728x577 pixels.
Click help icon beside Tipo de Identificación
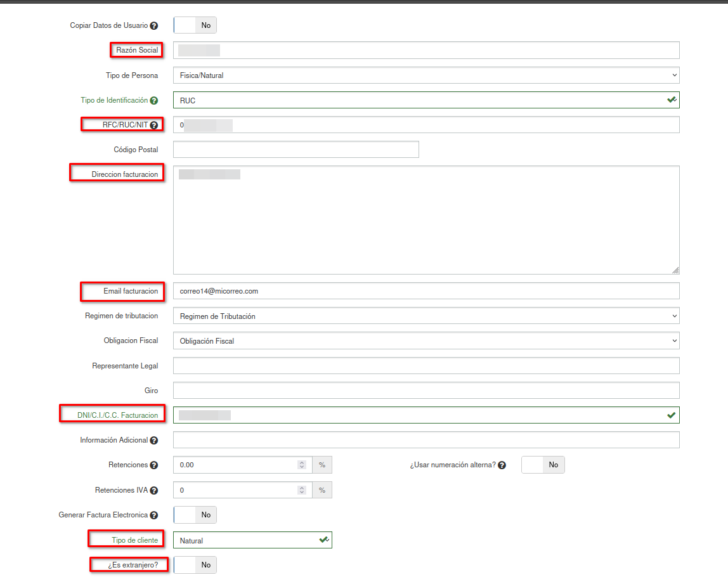click(x=154, y=101)
